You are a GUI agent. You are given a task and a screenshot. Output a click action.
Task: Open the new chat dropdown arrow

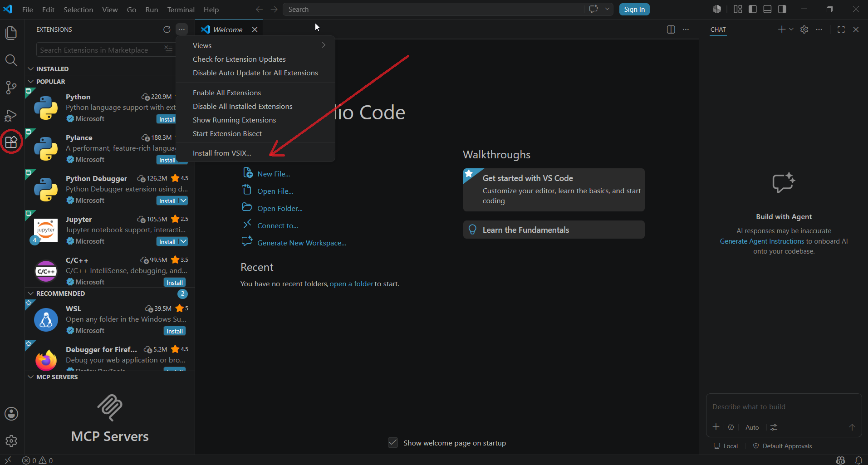(x=791, y=29)
